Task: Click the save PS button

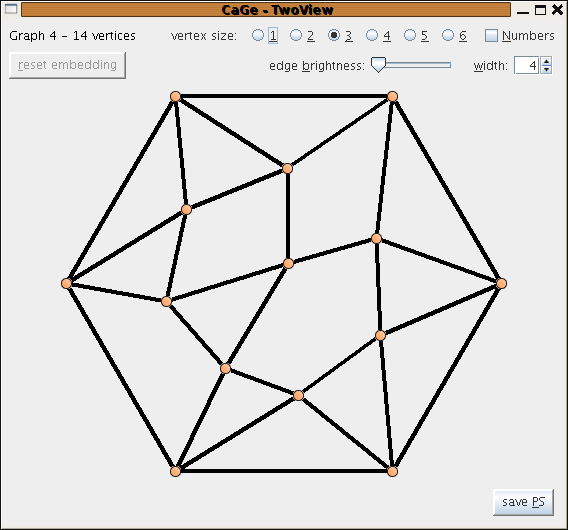Action: coord(523,502)
